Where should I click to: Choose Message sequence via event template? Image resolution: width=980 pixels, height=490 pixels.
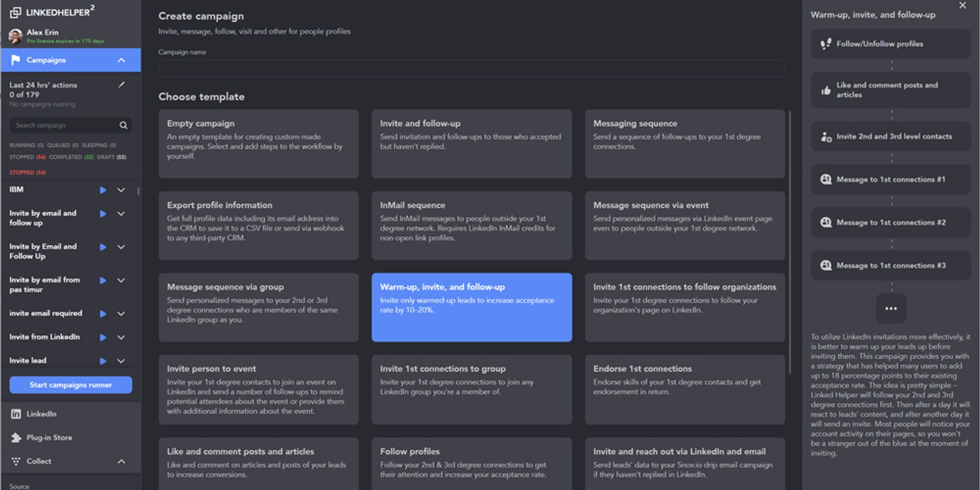[685, 225]
